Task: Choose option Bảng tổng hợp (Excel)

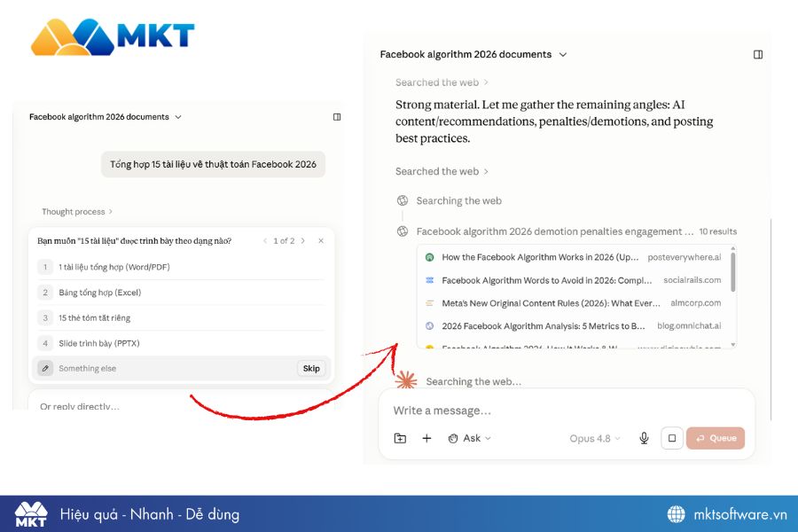Action: click(181, 293)
